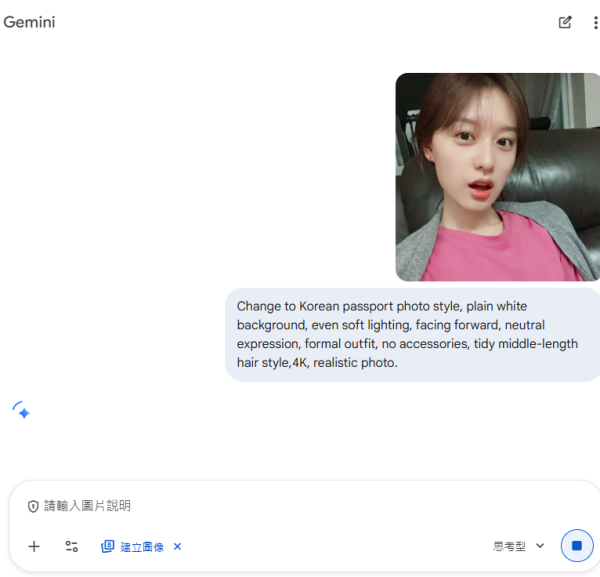This screenshot has height=577, width=600.
Task: Stop the response with the square button
Action: (577, 546)
